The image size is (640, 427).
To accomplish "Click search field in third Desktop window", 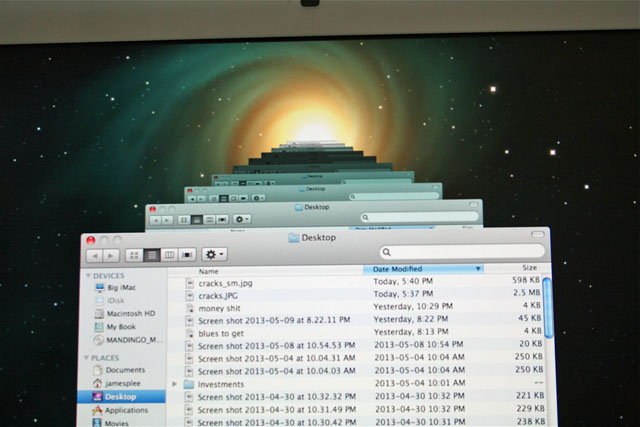I will pyautogui.click(x=394, y=196).
